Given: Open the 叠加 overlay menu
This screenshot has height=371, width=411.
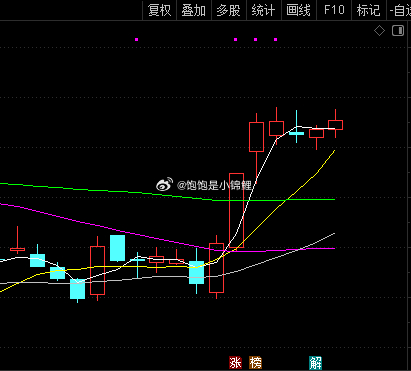Looking at the screenshot, I should (194, 10).
